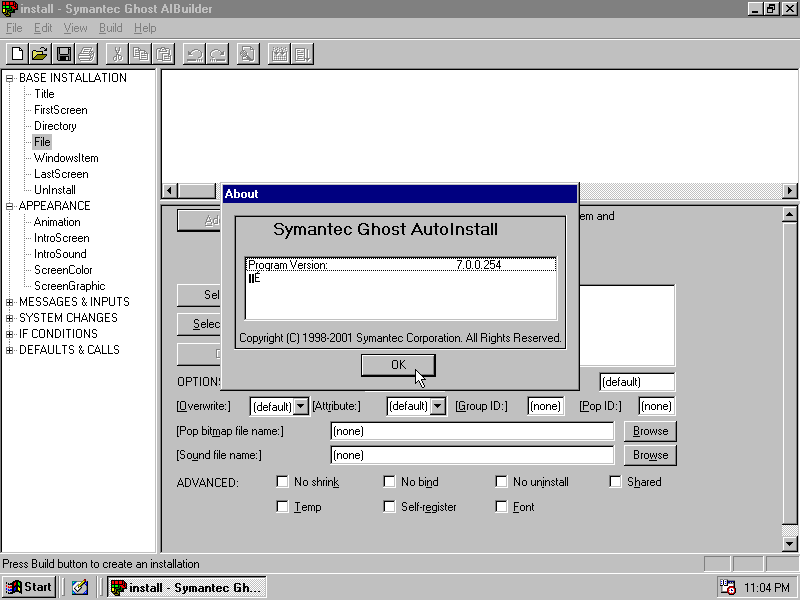This screenshot has height=600, width=800.
Task: Click the Pop bitmap file name field
Action: coord(472,431)
